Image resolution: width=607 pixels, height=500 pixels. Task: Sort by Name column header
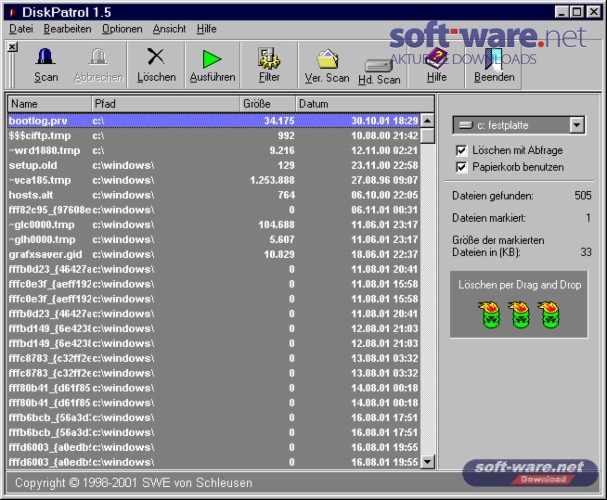[x=50, y=104]
